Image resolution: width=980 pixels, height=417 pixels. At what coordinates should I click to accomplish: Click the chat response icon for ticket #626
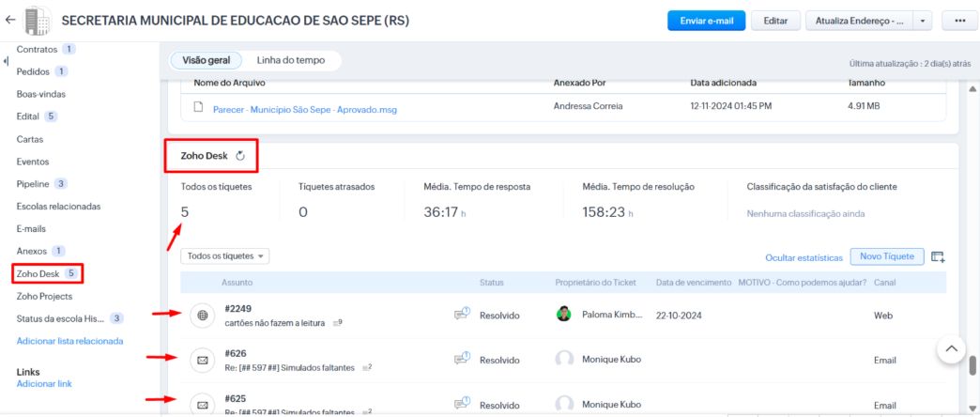462,358
